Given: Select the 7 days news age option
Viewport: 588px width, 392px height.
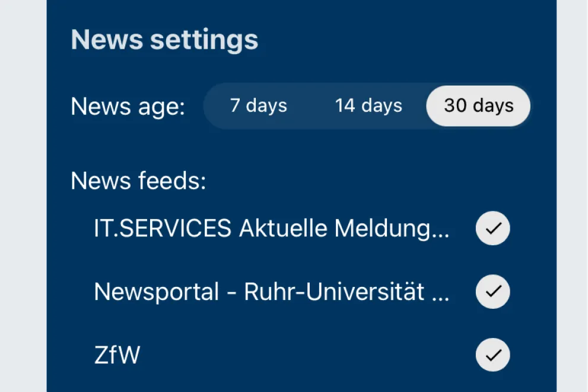Looking at the screenshot, I should coord(258,106).
